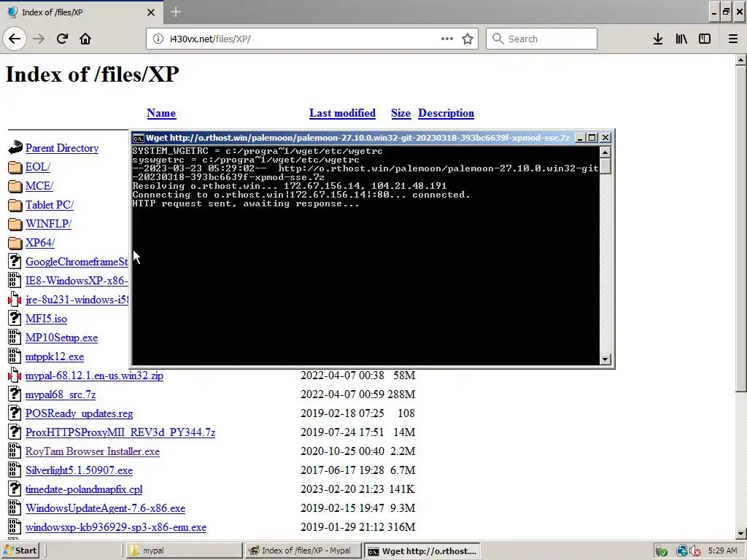The height and width of the screenshot is (560, 747).
Task: Download the jre-8u231-windows file
Action: pyautogui.click(x=77, y=300)
